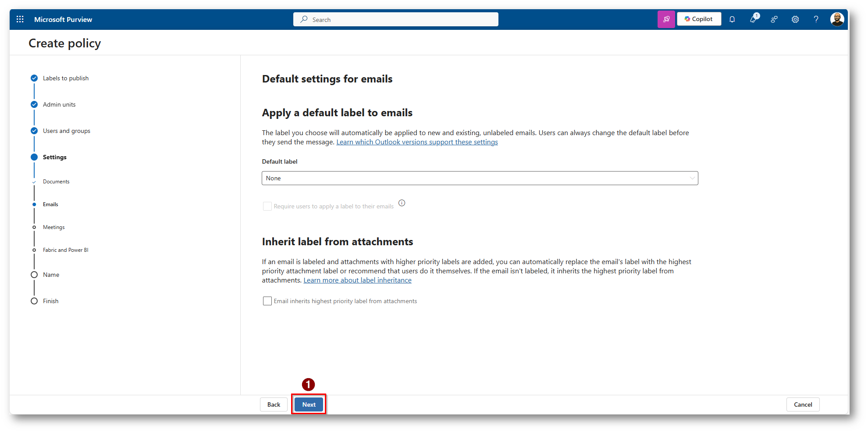Click the Users and groups step checkmark
The width and height of the screenshot is (868, 433).
pyautogui.click(x=34, y=131)
